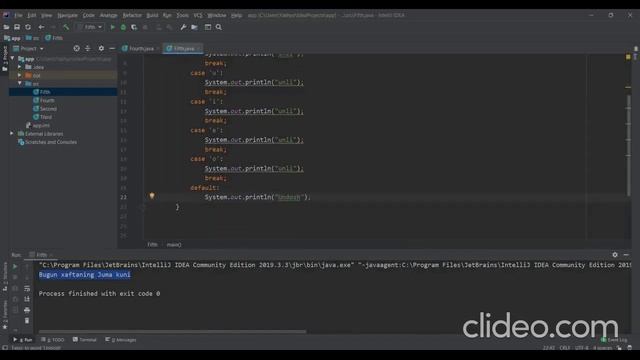
Task: Open the Run tool window tab at bottom
Action: coord(23,340)
